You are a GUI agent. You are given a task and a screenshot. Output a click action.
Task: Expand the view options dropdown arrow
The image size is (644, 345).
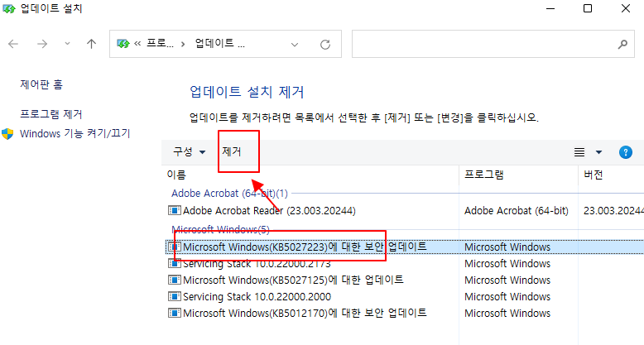[x=598, y=152]
